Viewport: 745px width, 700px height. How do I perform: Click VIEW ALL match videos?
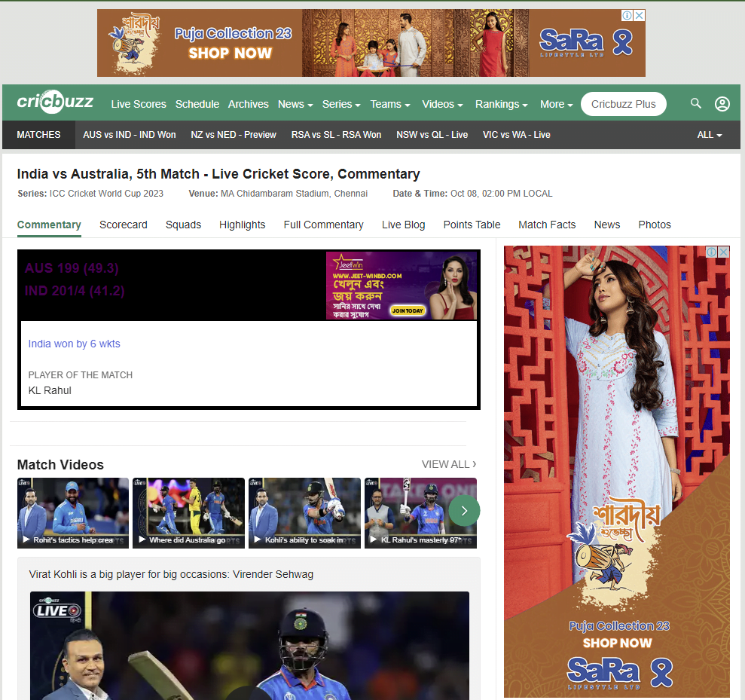pos(448,464)
